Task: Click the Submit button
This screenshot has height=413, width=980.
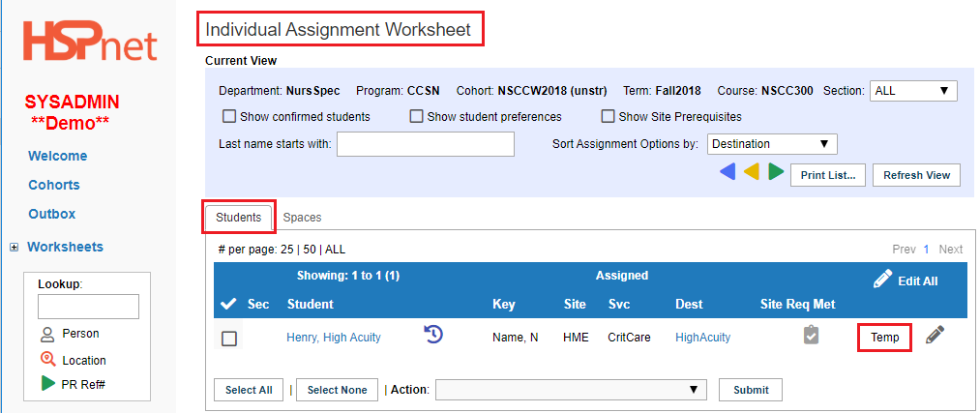Action: (x=751, y=390)
